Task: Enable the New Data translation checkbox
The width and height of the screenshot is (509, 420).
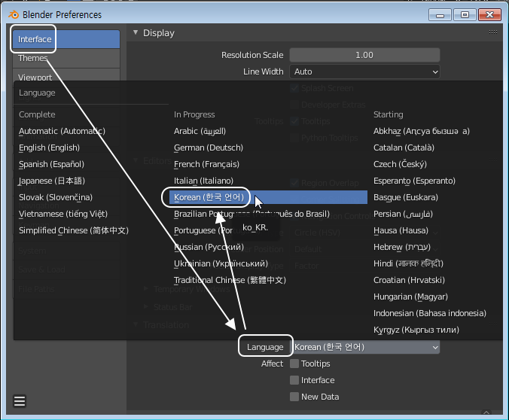Action: coord(294,397)
